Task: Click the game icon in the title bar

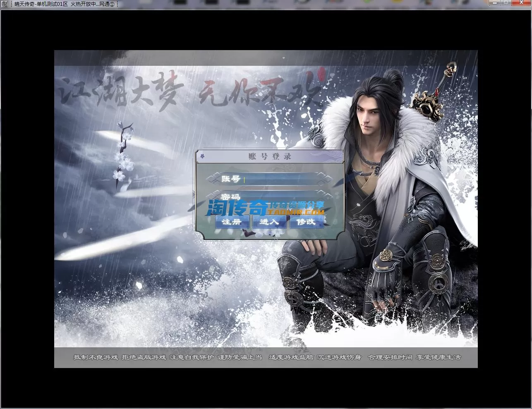Action: (x=5, y=4)
